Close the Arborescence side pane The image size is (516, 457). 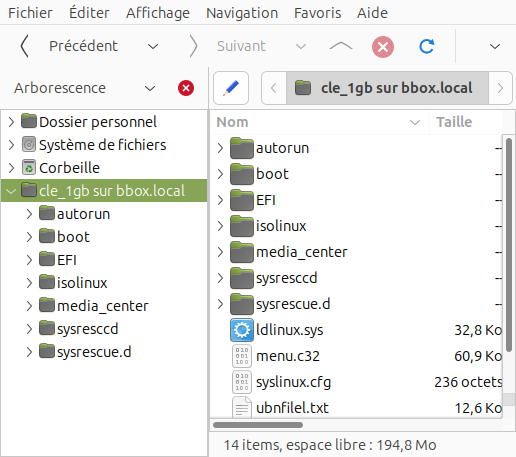tap(186, 88)
